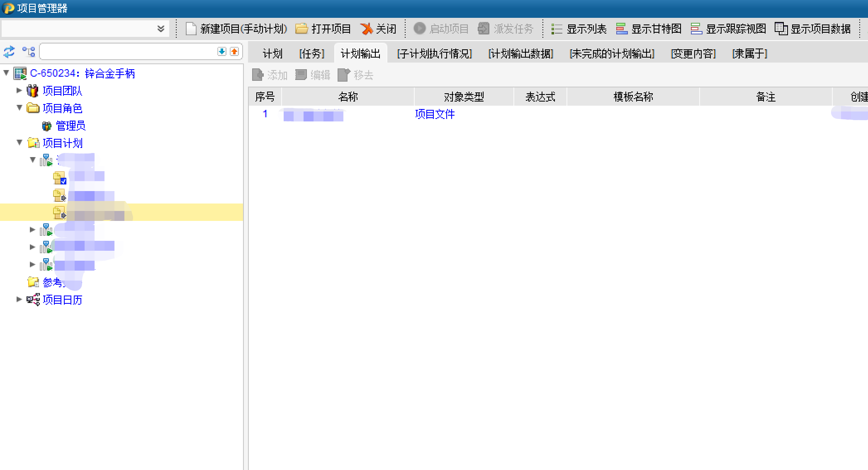Screen dimensions: 868x470
Task: Click the blue down-arrow search icon
Action: click(x=222, y=51)
